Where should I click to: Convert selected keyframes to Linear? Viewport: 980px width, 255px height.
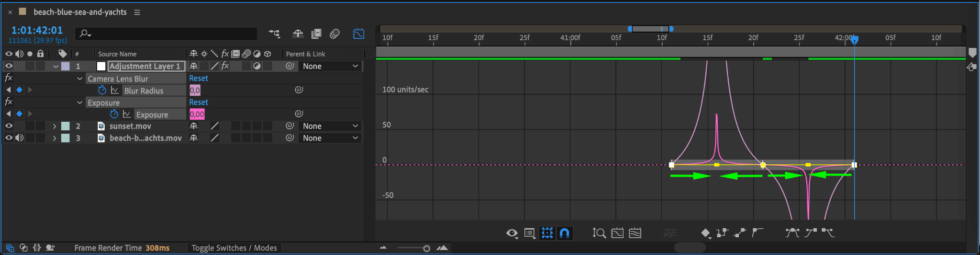point(740,233)
